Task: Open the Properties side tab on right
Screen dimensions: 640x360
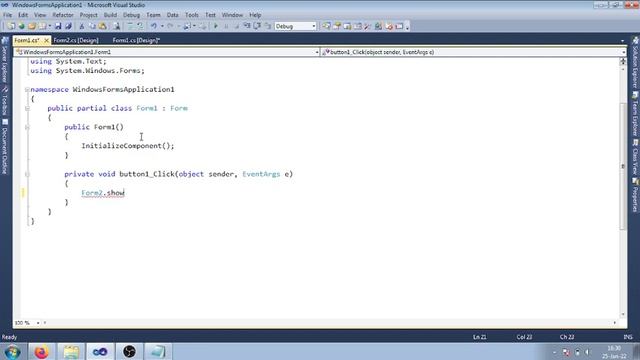Action: [x=635, y=195]
